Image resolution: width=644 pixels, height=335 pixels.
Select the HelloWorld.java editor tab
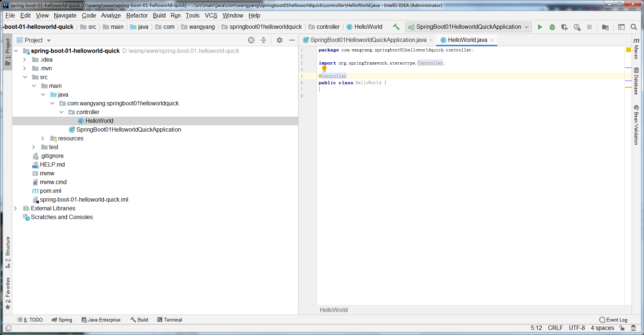467,40
